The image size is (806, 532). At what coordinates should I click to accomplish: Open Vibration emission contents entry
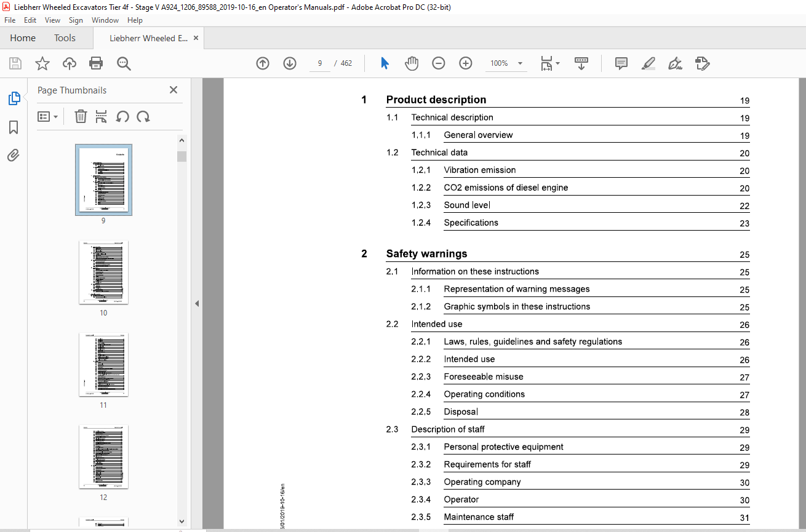(480, 170)
